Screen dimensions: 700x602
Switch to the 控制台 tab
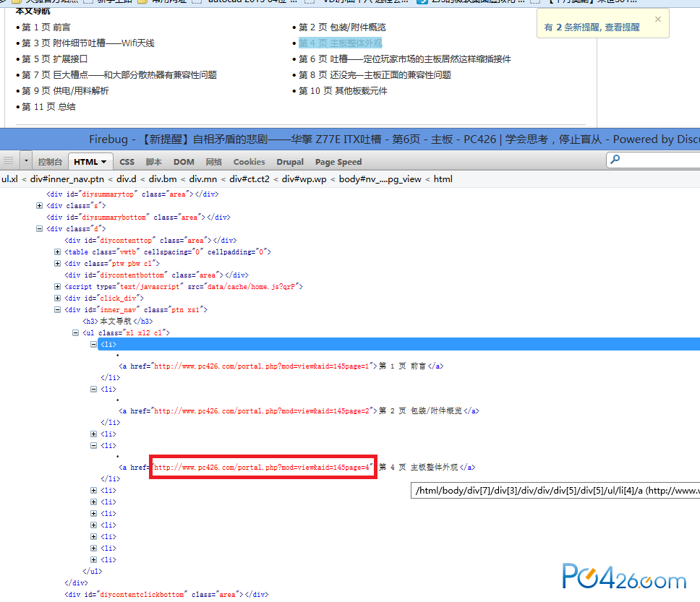pyautogui.click(x=50, y=162)
